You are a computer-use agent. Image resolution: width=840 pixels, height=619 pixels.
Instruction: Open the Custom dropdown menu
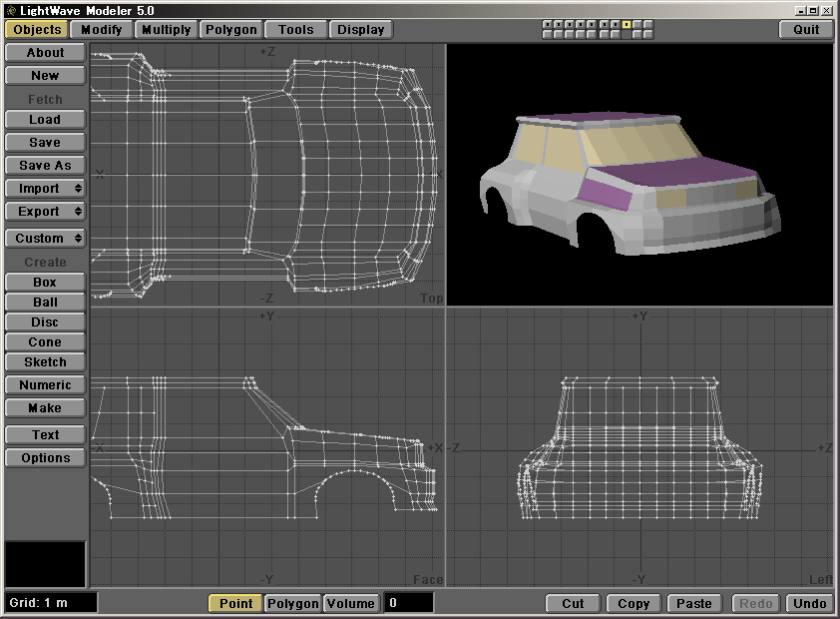(x=45, y=239)
